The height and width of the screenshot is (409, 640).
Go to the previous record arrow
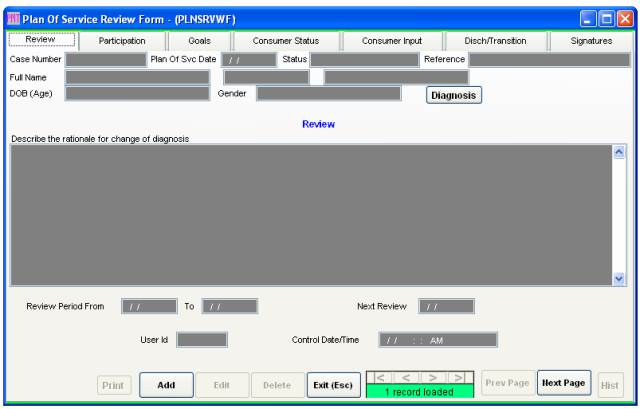pos(406,377)
